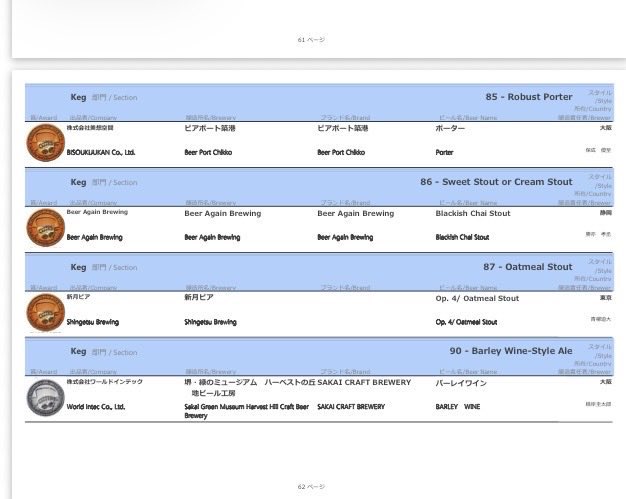Click 'ブランド名/Brand' column header under Robust Porter
Image resolution: width=626 pixels, height=499 pixels.
(x=345, y=118)
